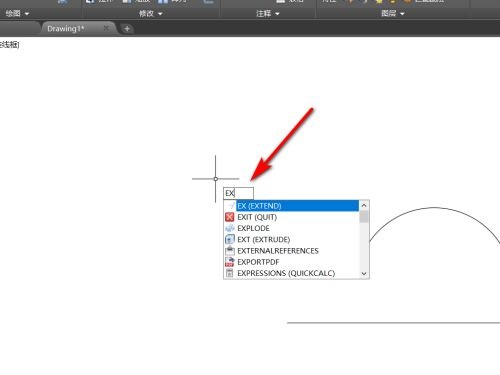Screen dimensions: 500x375
Task: Open a new drawing tab with the plus button
Action: click(x=127, y=29)
